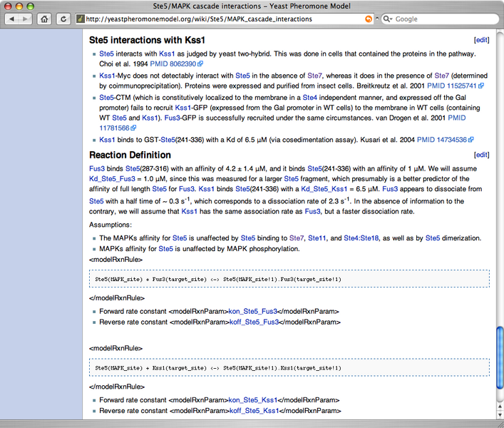Screen dimensions: 504x428
Task: Click the Fus3 reaction rule code box
Action: (x=289, y=279)
